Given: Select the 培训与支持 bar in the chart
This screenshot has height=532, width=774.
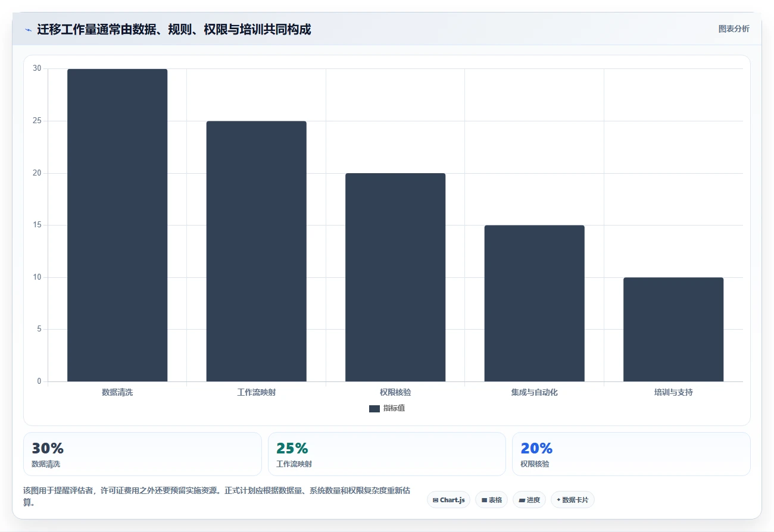Looking at the screenshot, I should coord(673,329).
